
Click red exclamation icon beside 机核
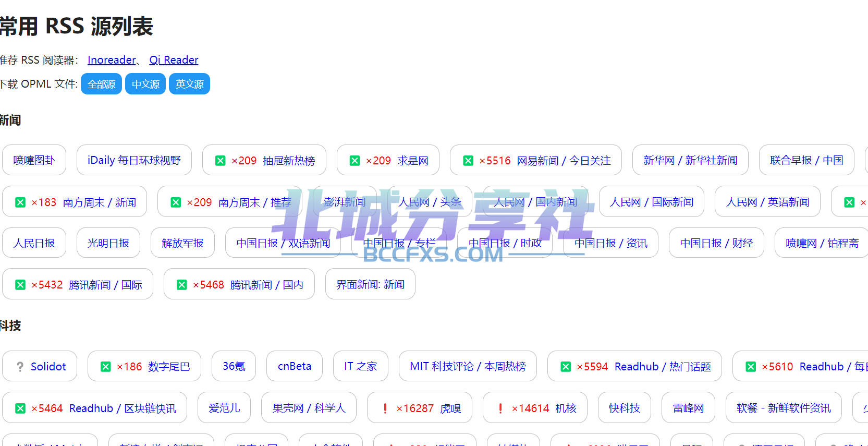[x=501, y=408]
